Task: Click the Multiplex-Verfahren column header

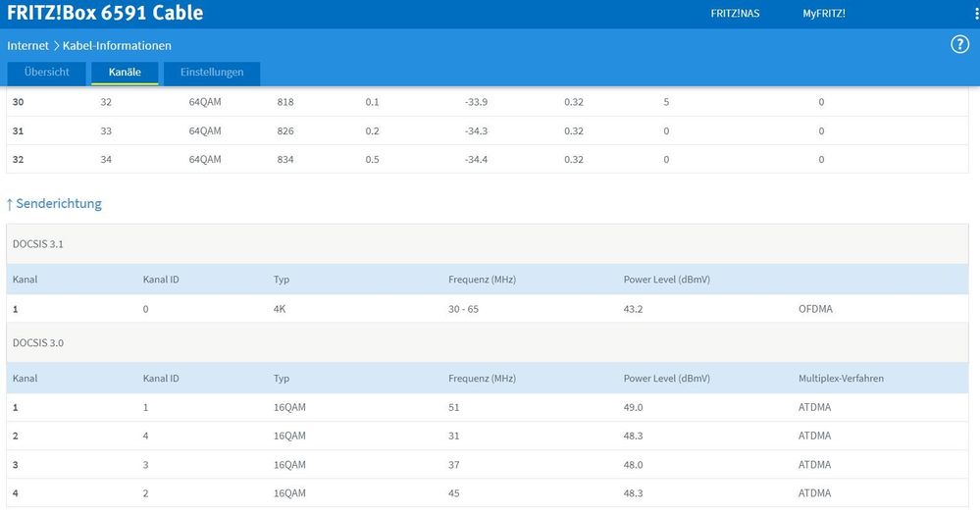Action: [841, 379]
